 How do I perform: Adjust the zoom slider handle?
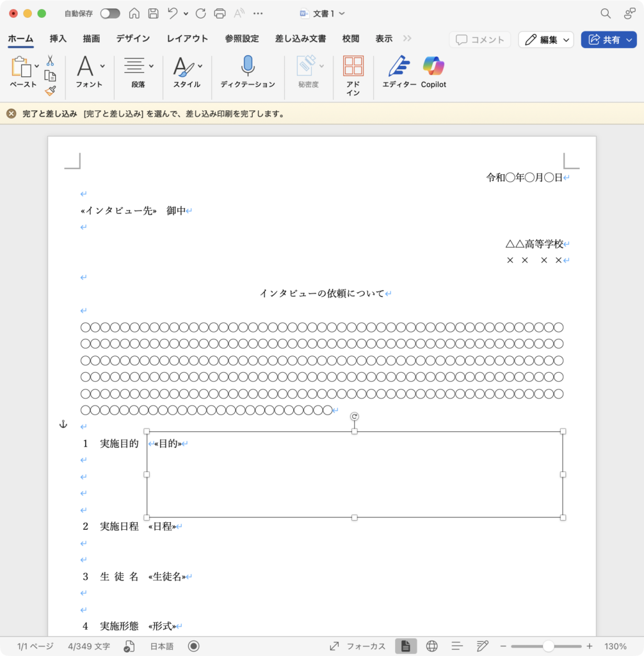click(548, 646)
